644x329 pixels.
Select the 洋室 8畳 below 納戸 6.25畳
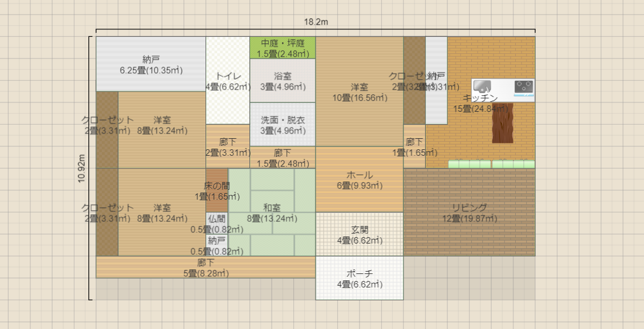tap(162, 130)
